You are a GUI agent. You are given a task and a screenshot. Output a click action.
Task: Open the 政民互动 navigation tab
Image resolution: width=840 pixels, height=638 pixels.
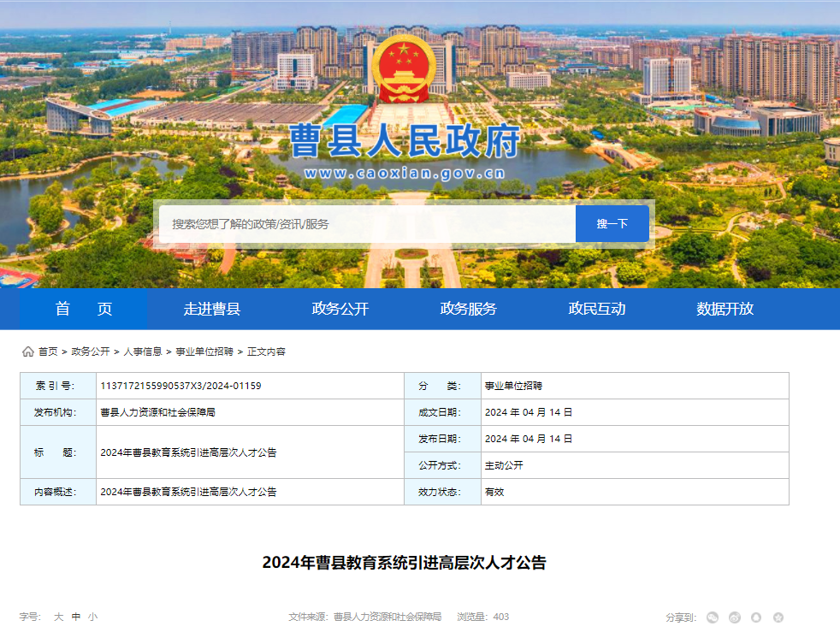click(597, 309)
